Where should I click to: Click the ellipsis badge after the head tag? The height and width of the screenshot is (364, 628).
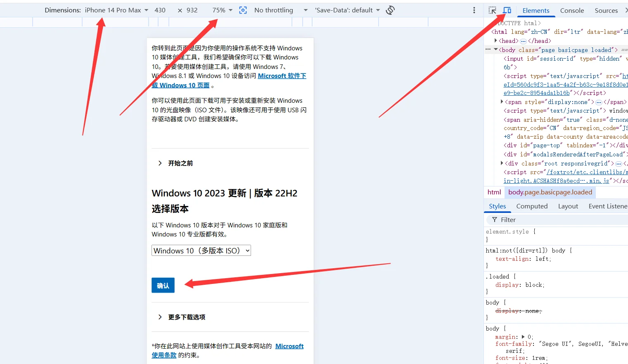tap(523, 41)
